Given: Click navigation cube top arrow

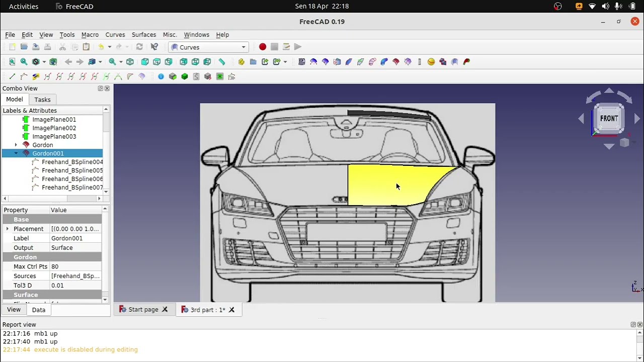Looking at the screenshot, I should 609,91.
